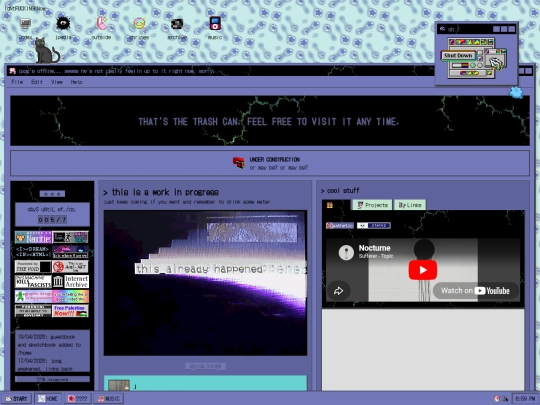Click the aesthetic badge above the video
The image size is (540, 405).
click(340, 226)
